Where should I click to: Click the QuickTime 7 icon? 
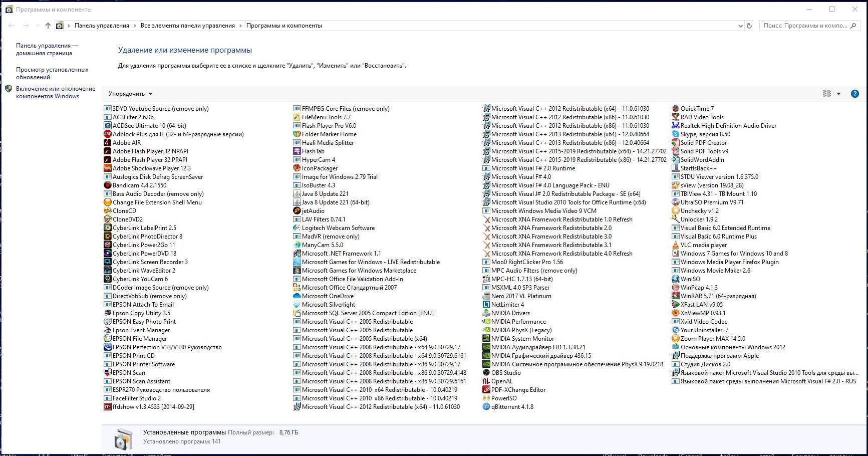[x=675, y=109]
